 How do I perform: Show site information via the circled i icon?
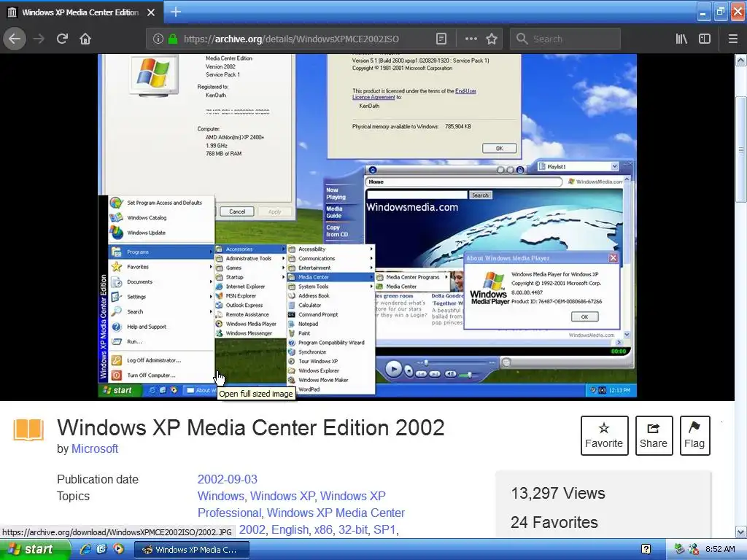pyautogui.click(x=158, y=39)
